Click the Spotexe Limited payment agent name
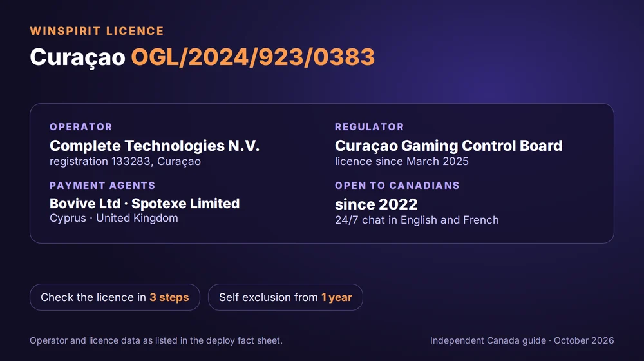Viewport: 644px width, 361px height. coord(185,204)
